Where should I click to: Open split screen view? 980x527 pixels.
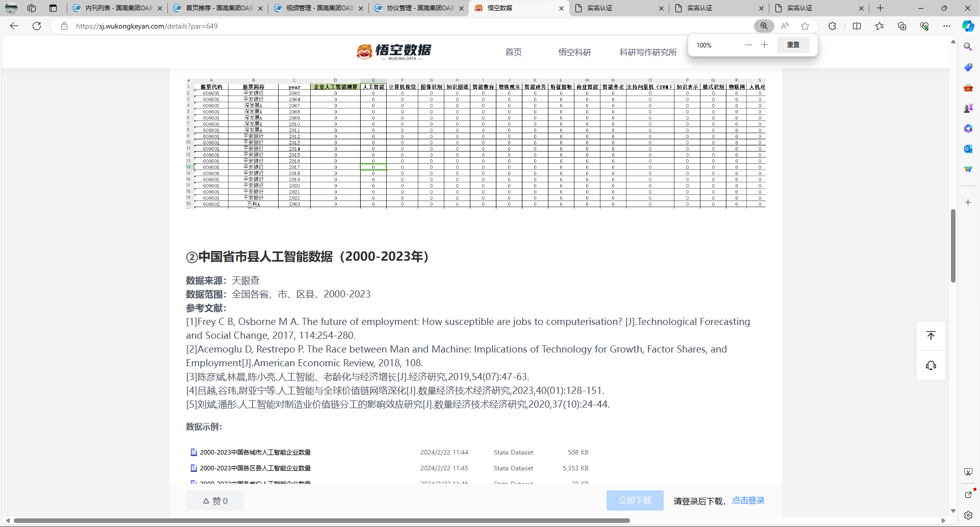click(x=857, y=26)
